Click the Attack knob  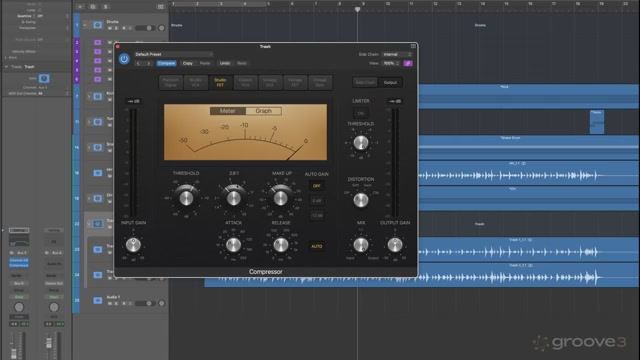click(233, 245)
